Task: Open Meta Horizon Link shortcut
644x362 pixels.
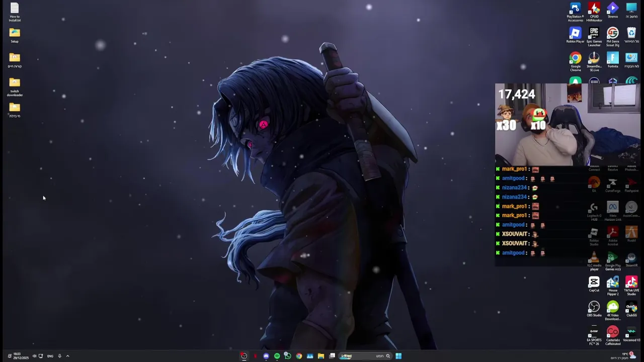Action: (612, 211)
